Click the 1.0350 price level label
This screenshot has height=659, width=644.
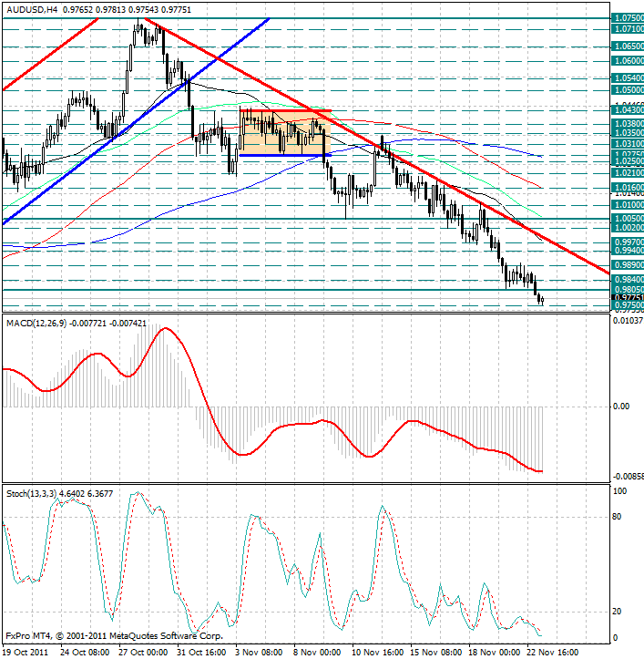(x=628, y=133)
